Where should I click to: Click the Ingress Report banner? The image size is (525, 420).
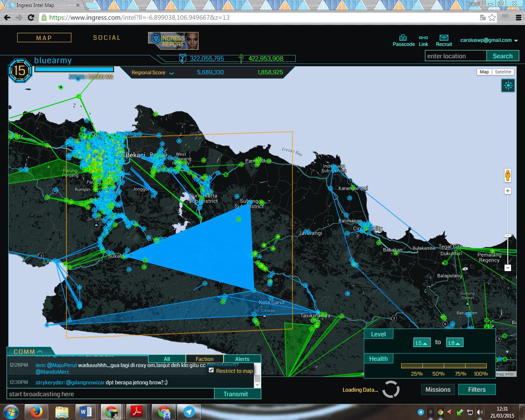click(x=173, y=41)
